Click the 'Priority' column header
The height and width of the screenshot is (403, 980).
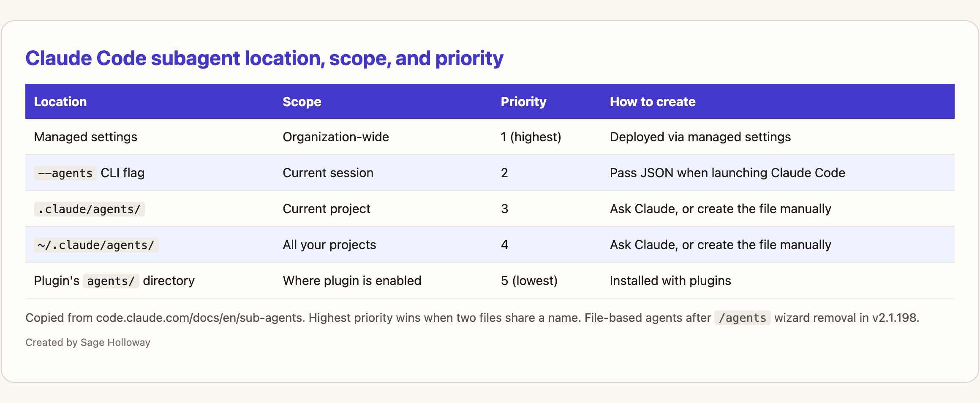point(523,101)
